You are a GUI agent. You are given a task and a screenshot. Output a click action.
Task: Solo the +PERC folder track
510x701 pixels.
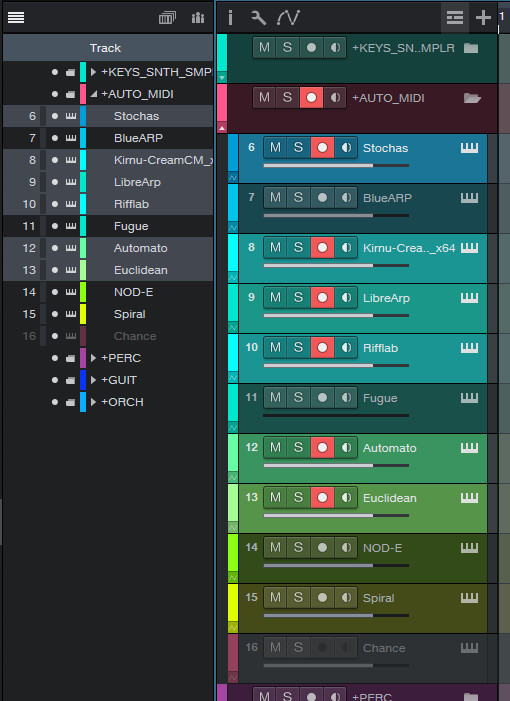pyautogui.click(x=287, y=695)
